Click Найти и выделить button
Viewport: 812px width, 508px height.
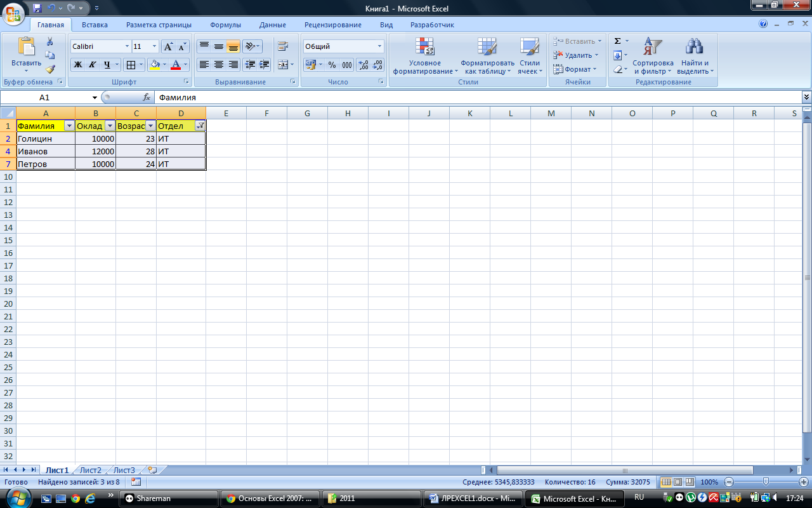point(695,56)
